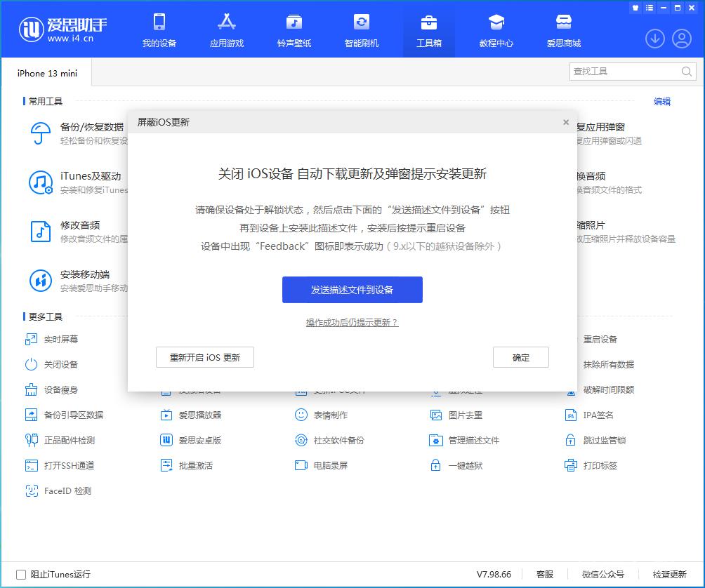This screenshot has width=705, height=588.
Task: Click 发送描述文件到设备 to send profile
Action: click(352, 289)
